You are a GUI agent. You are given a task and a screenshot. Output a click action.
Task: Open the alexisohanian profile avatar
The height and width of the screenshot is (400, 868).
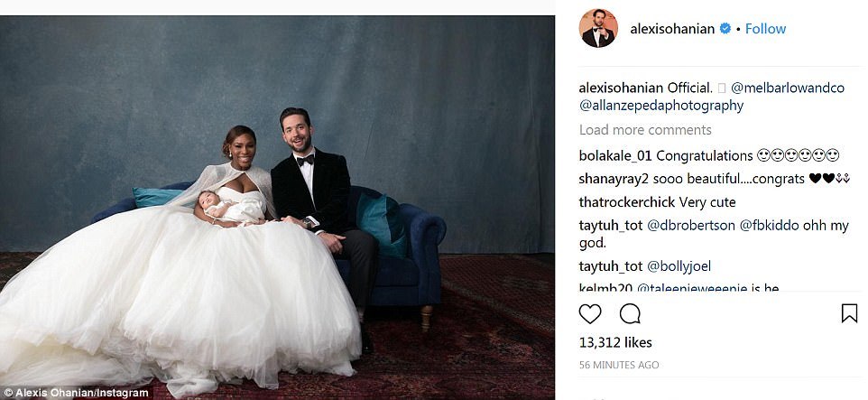pyautogui.click(x=598, y=28)
